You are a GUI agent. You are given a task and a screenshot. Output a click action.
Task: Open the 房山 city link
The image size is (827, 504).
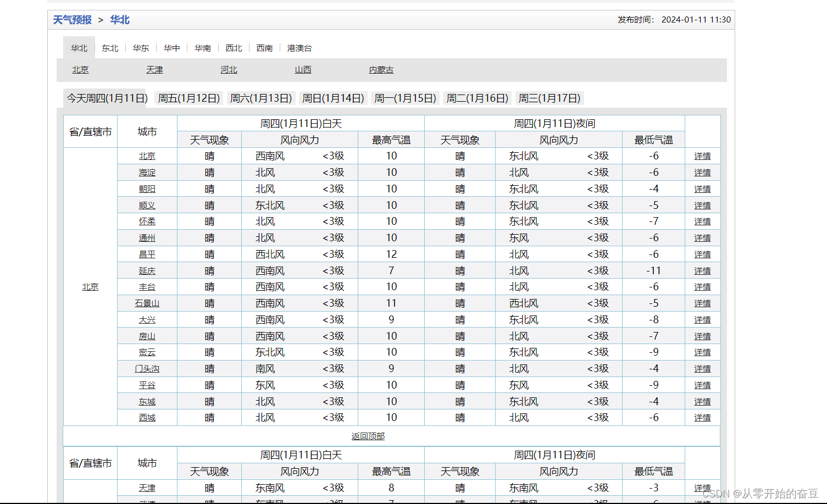click(147, 336)
